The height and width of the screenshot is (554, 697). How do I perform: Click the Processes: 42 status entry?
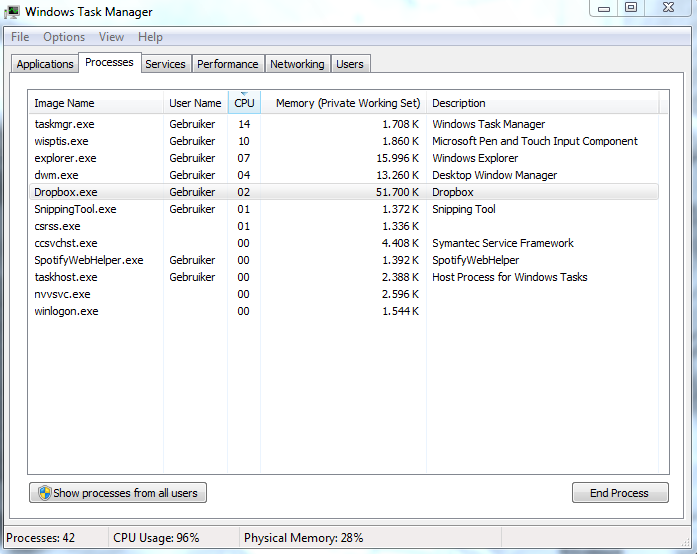(x=40, y=538)
